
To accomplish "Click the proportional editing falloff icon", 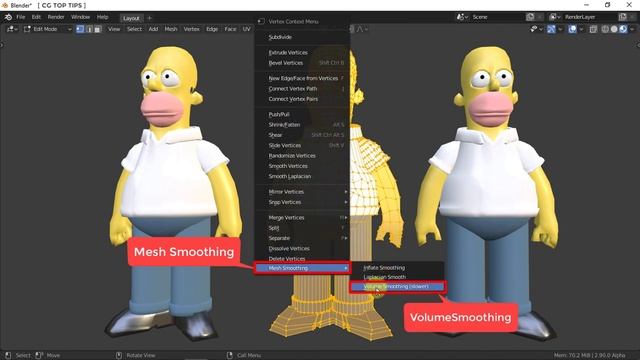I will [361, 29].
